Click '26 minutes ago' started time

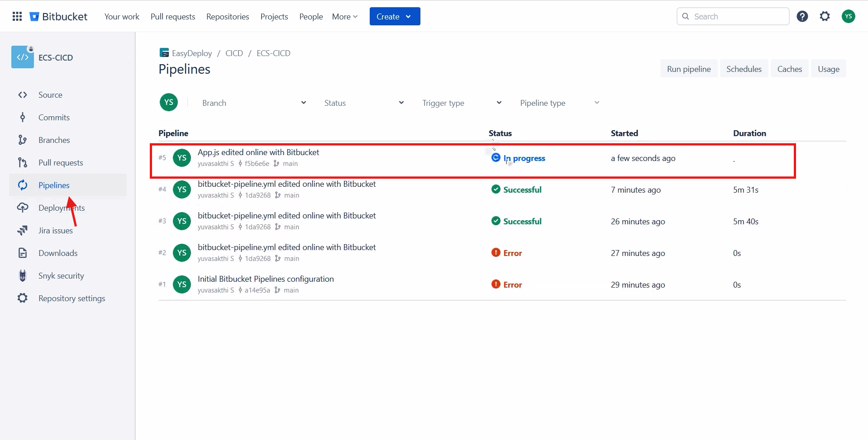point(638,222)
